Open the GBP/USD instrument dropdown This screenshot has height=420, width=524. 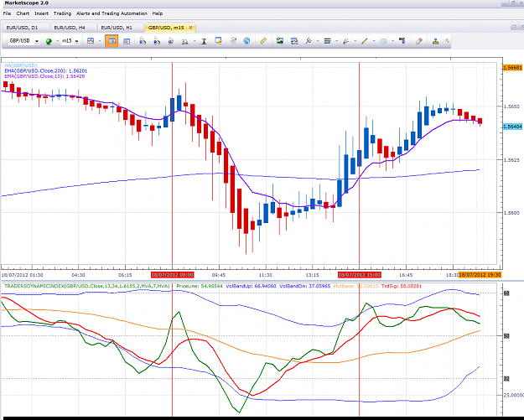click(x=37, y=41)
